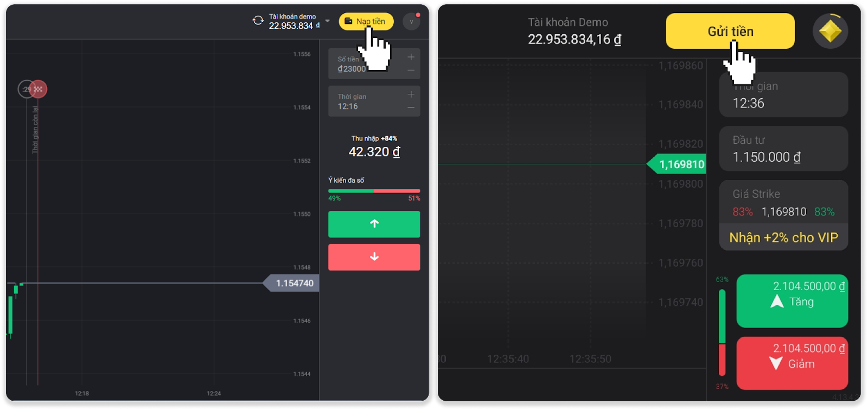Click the green up-arrow trade button
868x410 pixels.
pos(374,224)
